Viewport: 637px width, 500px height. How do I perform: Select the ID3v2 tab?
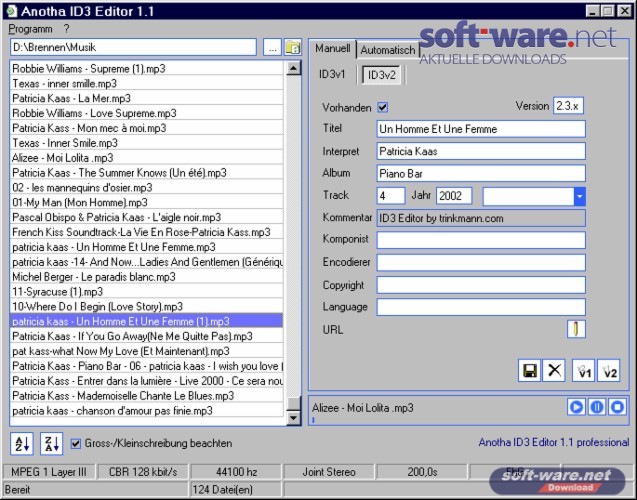coord(381,75)
